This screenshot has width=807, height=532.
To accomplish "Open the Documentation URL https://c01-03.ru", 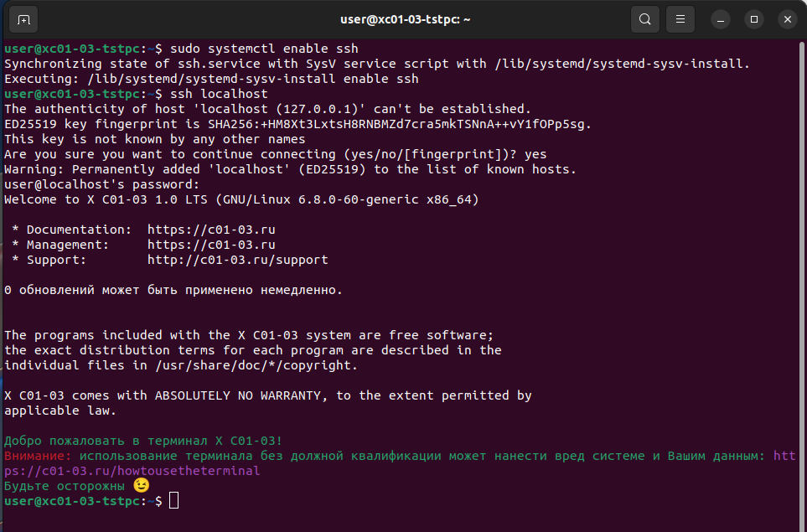I will pos(211,230).
